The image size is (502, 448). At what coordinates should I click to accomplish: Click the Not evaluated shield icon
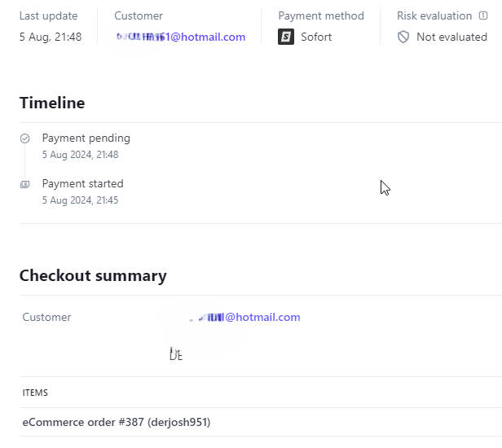(x=403, y=37)
